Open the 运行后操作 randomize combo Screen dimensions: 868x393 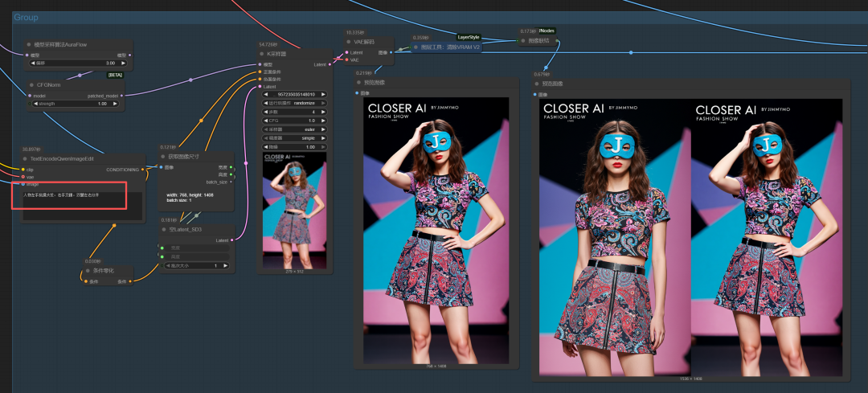pyautogui.click(x=294, y=103)
